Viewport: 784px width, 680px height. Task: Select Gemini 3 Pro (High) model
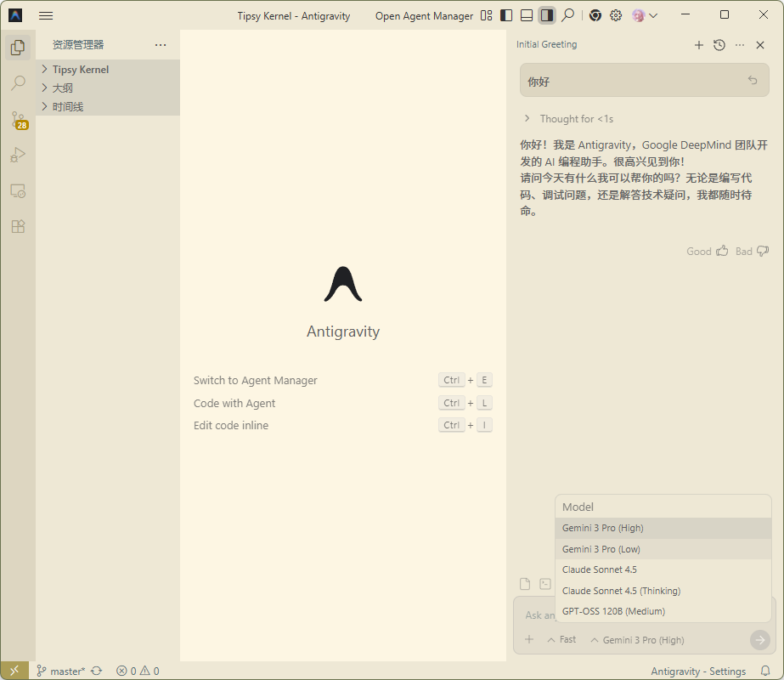(663, 528)
